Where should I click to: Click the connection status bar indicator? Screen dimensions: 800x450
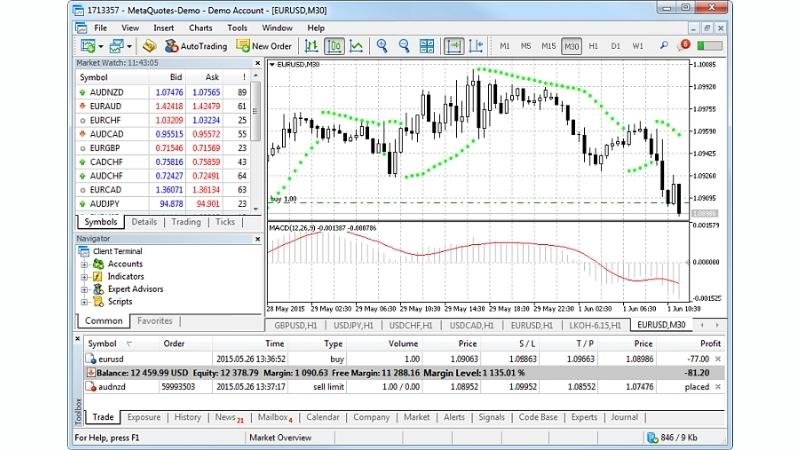pyautogui.click(x=710, y=46)
